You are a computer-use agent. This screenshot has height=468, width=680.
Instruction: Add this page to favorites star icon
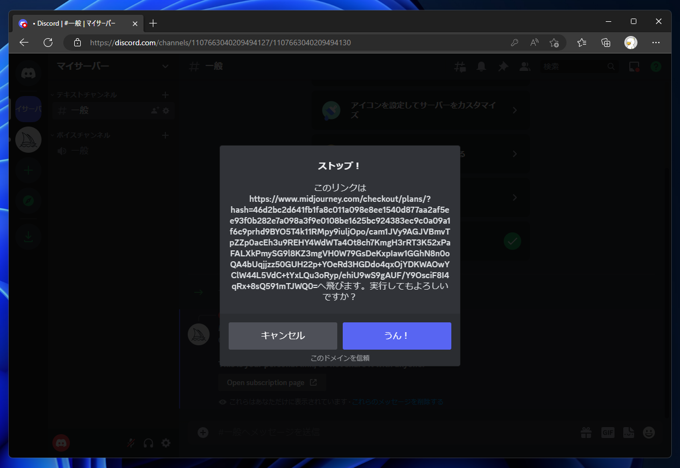(x=554, y=43)
